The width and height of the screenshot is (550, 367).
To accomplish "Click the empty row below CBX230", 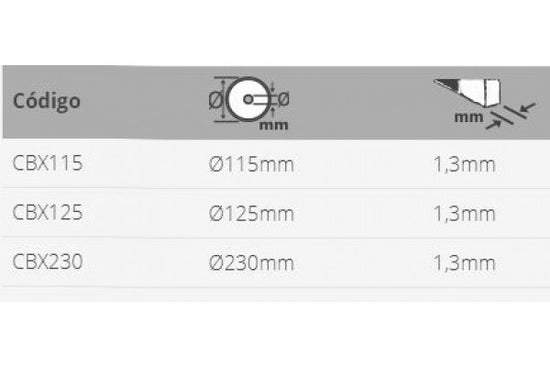I will [x=275, y=294].
